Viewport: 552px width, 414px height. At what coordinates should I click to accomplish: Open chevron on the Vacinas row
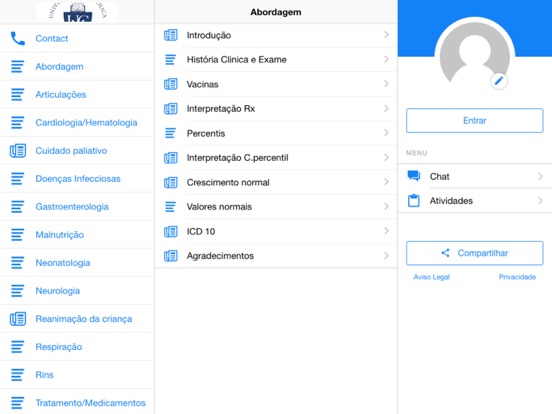[x=386, y=83]
